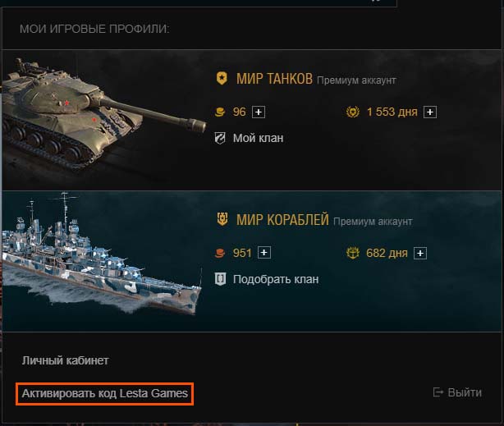
Task: Extend Мир кораблей 682 дня premium
Action: [420, 253]
